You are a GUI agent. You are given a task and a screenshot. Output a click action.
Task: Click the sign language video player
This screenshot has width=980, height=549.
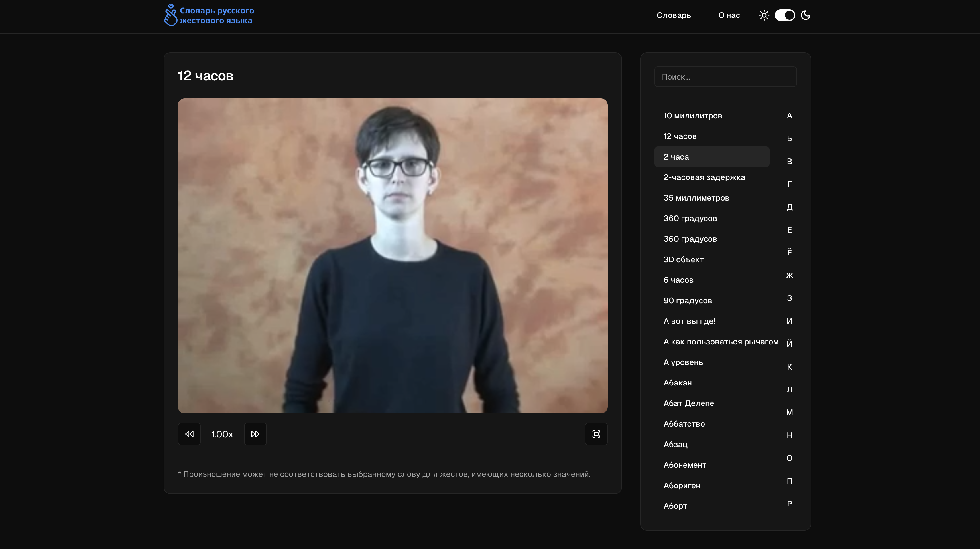pyautogui.click(x=392, y=256)
